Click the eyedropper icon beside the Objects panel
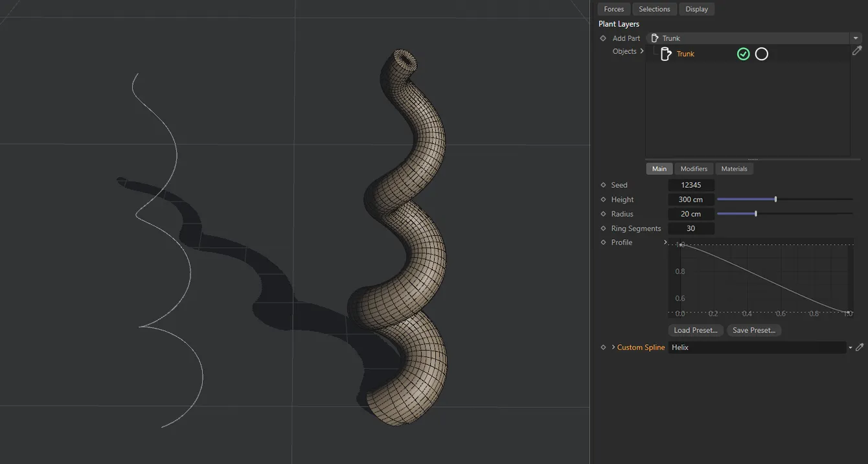868x464 pixels. [x=857, y=51]
